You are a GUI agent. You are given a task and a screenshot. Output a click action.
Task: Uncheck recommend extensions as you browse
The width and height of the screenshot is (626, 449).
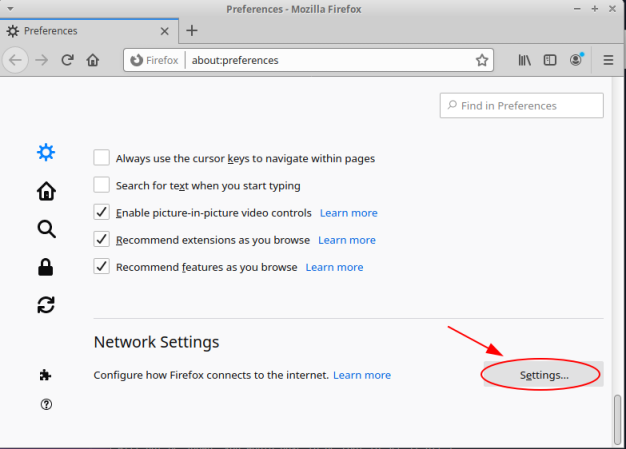click(x=101, y=239)
